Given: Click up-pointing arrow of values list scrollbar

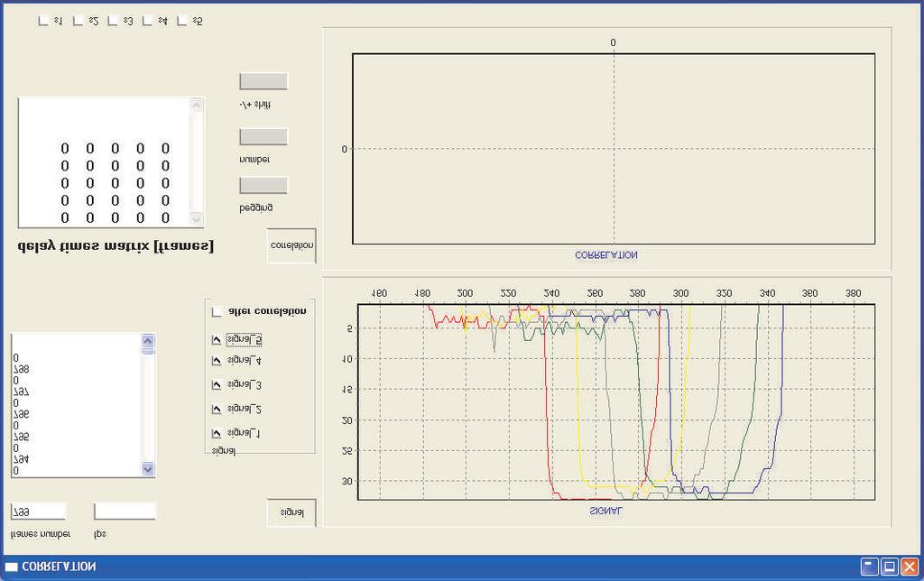Looking at the screenshot, I should coord(148,341).
